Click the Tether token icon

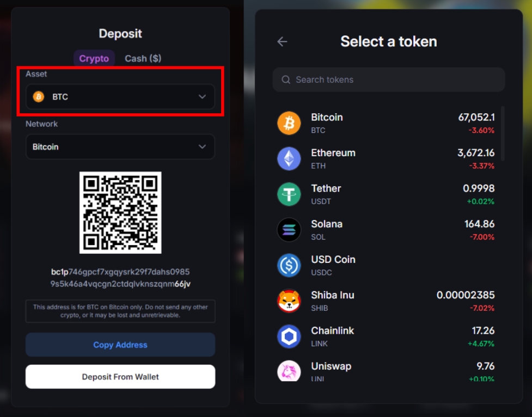pos(289,194)
